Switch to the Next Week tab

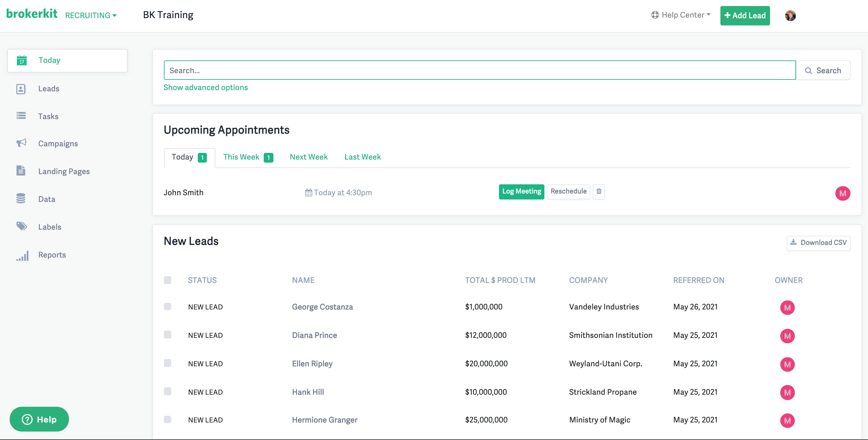pyautogui.click(x=309, y=157)
